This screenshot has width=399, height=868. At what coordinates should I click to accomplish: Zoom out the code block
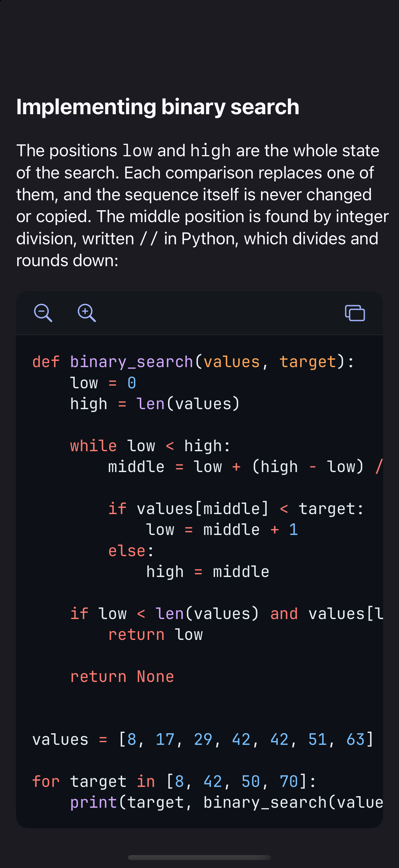(43, 313)
